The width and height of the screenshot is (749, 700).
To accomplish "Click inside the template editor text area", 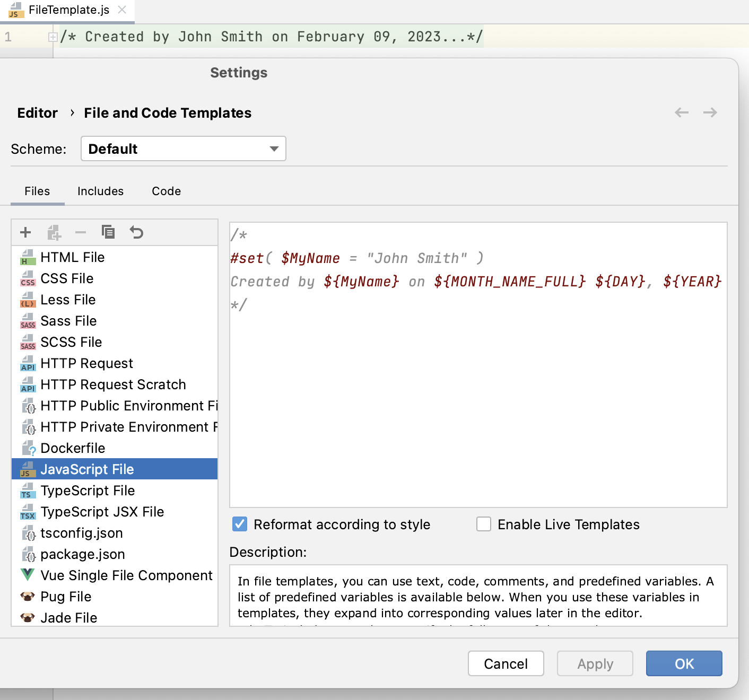I will click(477, 371).
